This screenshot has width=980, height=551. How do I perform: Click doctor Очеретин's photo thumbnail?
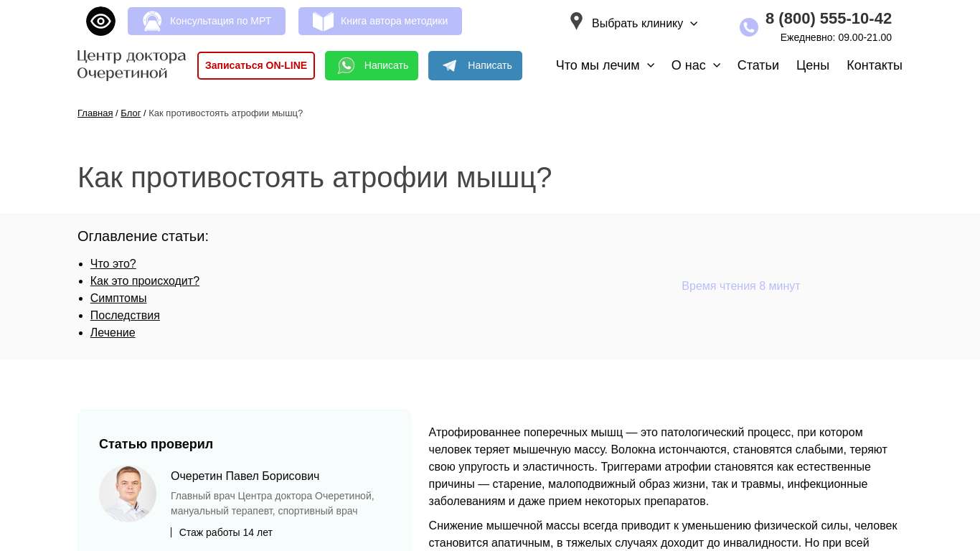click(x=128, y=493)
